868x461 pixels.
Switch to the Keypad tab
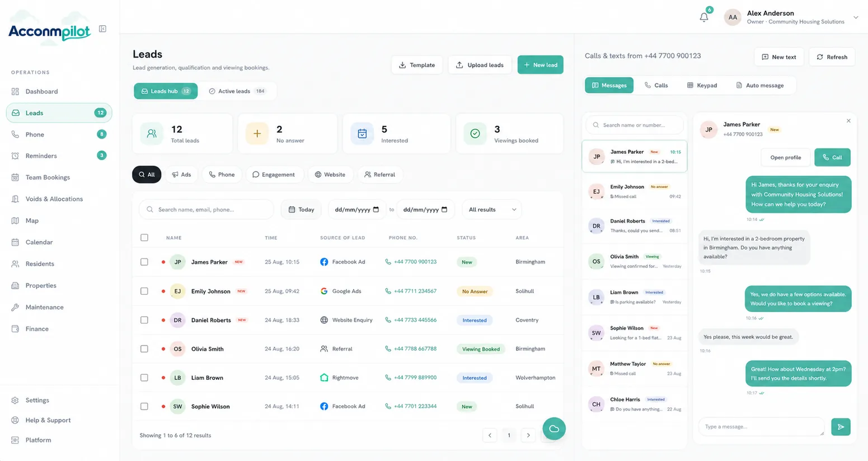click(702, 85)
